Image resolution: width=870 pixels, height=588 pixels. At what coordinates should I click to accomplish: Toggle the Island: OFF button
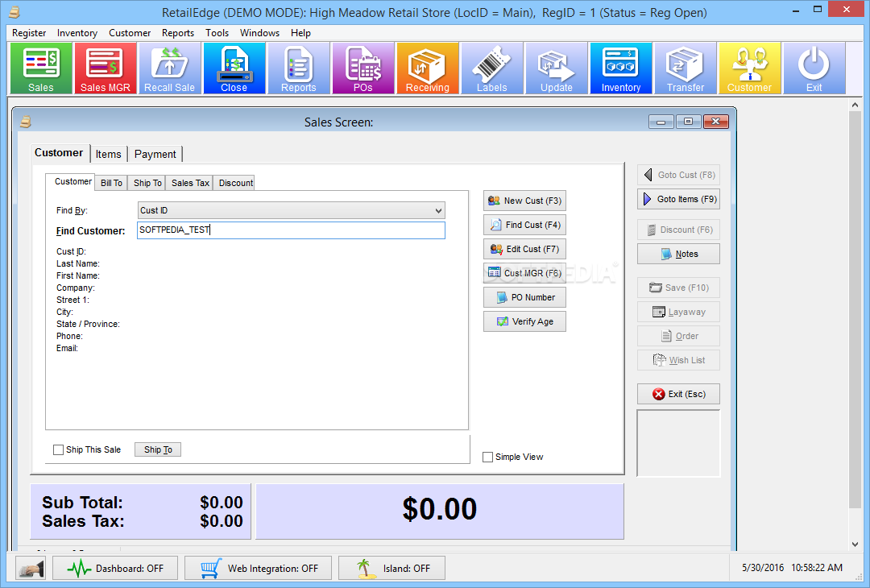(x=391, y=568)
